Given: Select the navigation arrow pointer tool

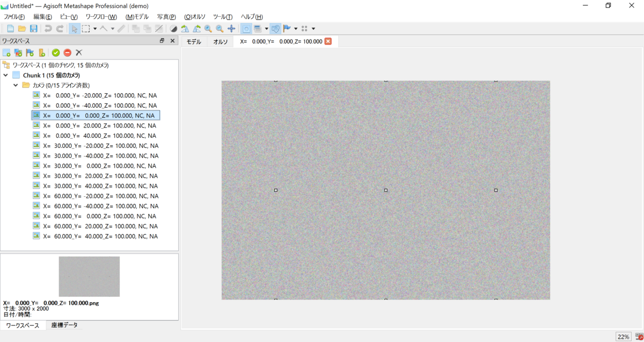Looking at the screenshot, I should 75,28.
